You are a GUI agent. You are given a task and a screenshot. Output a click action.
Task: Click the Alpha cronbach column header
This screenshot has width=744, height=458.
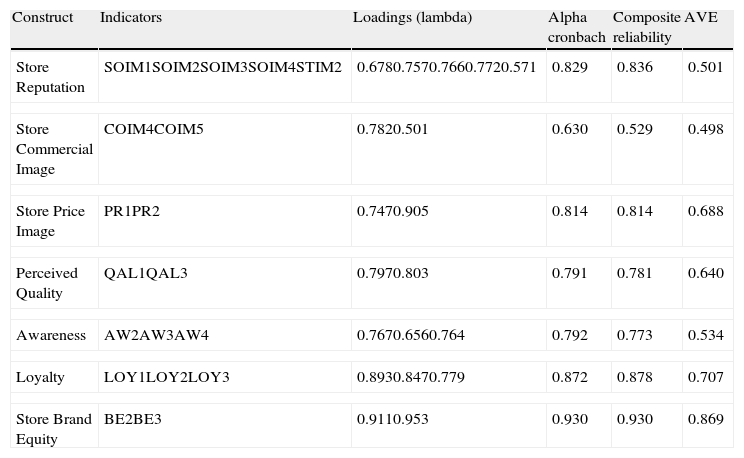tap(576, 27)
